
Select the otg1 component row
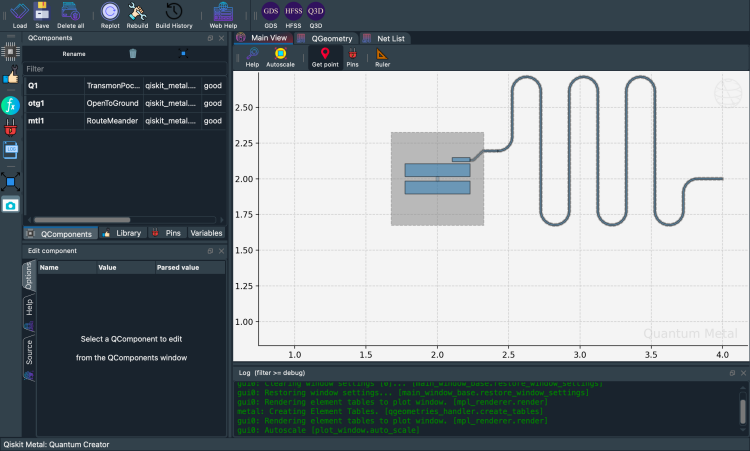point(124,103)
